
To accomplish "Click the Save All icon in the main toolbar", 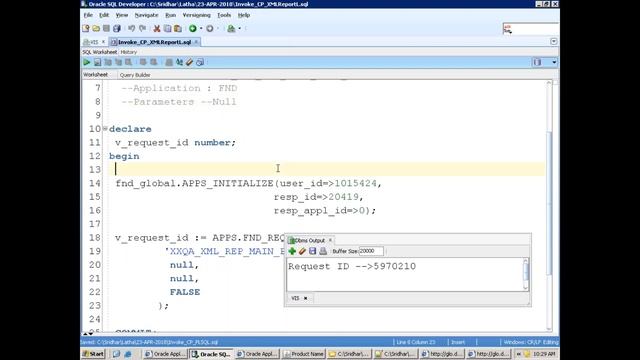I will pos(117,29).
